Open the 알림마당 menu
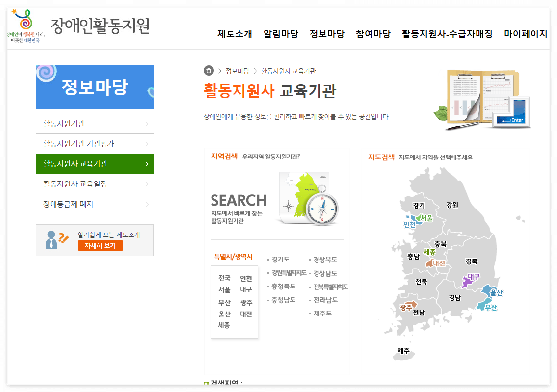Screen dimensions: 557x392 click(280, 34)
